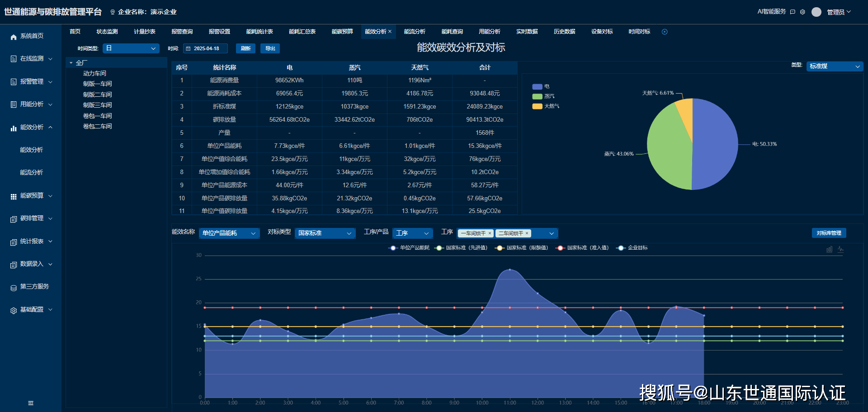Click the 蒸汽 green legend swatch
868x412 pixels.
[x=537, y=96]
